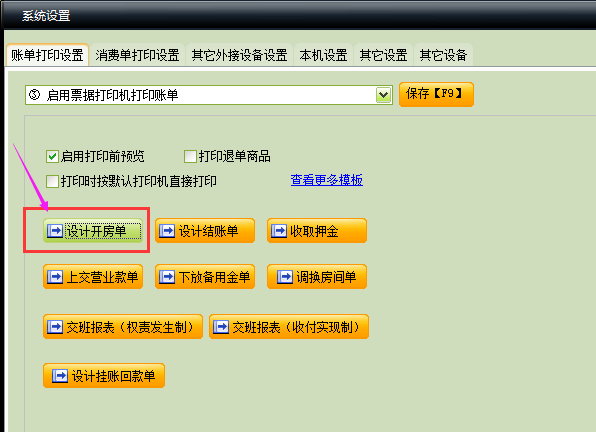
Task: Click arrow icon on 设计挂账回款单 button
Action: (x=60, y=376)
